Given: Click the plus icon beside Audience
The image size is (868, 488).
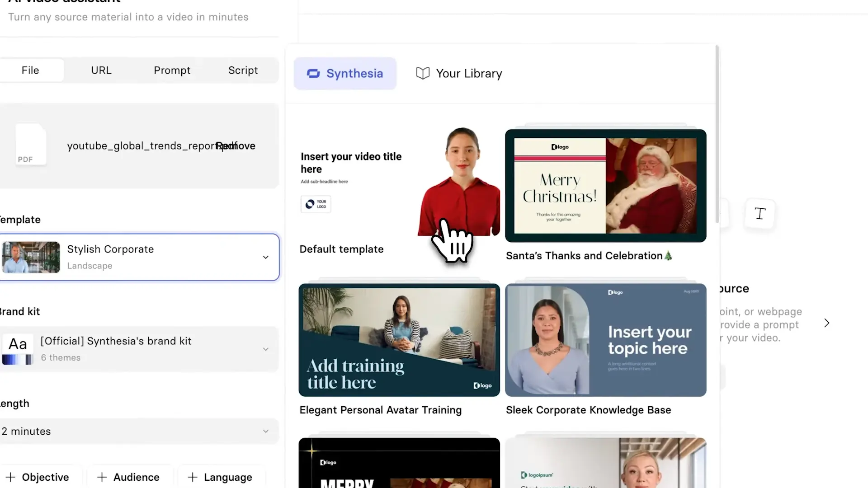Looking at the screenshot, I should tap(102, 477).
